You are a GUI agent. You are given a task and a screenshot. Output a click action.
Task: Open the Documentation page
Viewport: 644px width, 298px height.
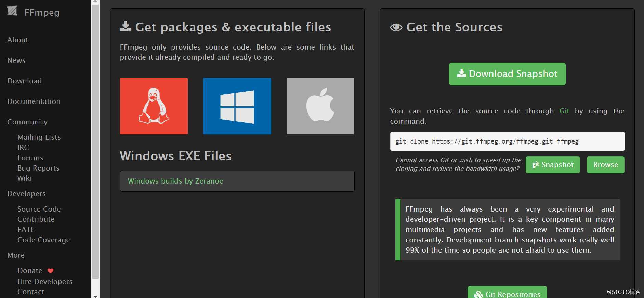pyautogui.click(x=34, y=101)
